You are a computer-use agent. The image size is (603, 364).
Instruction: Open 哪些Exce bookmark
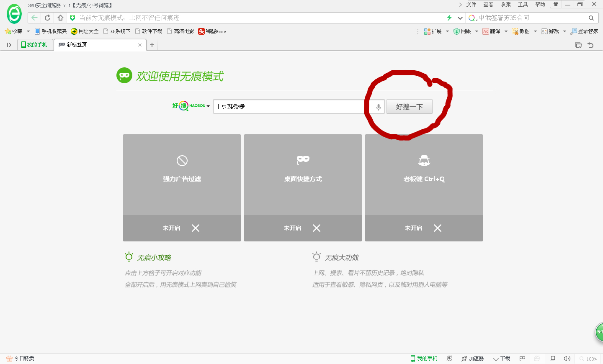tap(212, 31)
